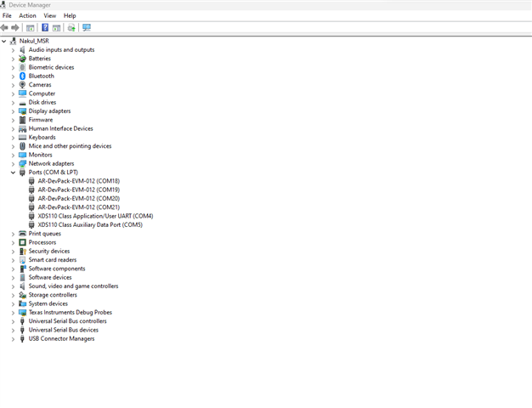Image resolution: width=532 pixels, height=408 pixels.
Task: Select Texas Instruments Debug Probes label
Action: tap(71, 313)
